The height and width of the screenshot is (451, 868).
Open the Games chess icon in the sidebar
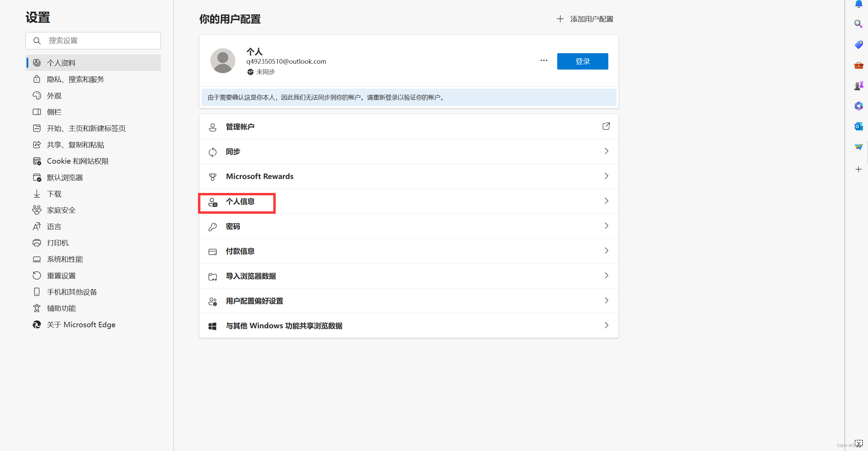pos(858,86)
